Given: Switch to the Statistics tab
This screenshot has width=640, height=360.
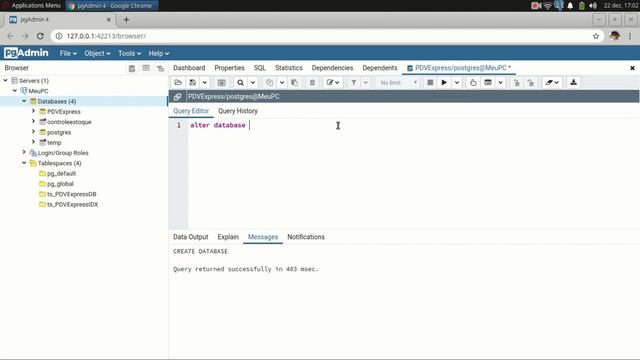Looking at the screenshot, I should point(289,68).
